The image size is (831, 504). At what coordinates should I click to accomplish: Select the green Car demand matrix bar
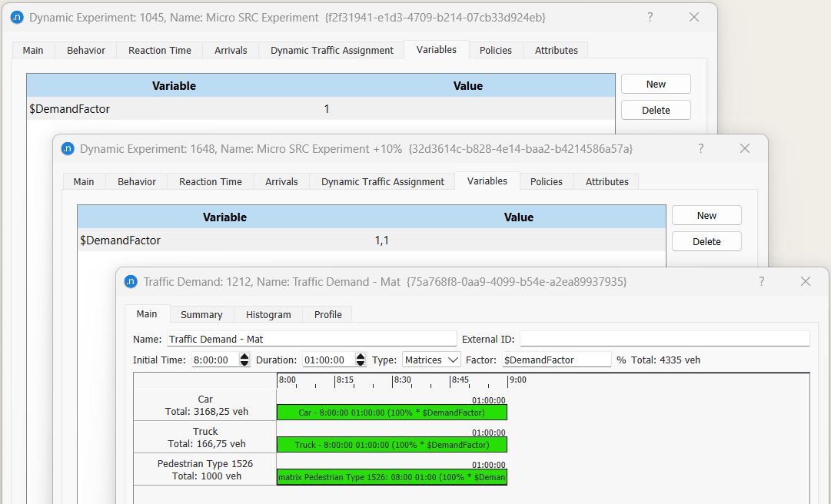click(393, 412)
